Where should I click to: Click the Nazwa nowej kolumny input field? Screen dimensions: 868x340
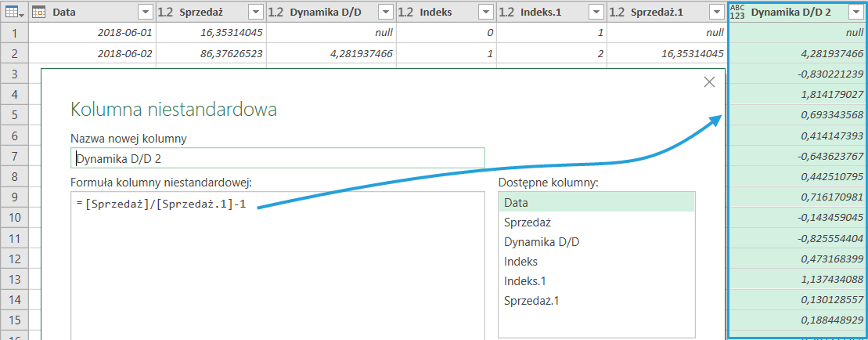pyautogui.click(x=277, y=158)
